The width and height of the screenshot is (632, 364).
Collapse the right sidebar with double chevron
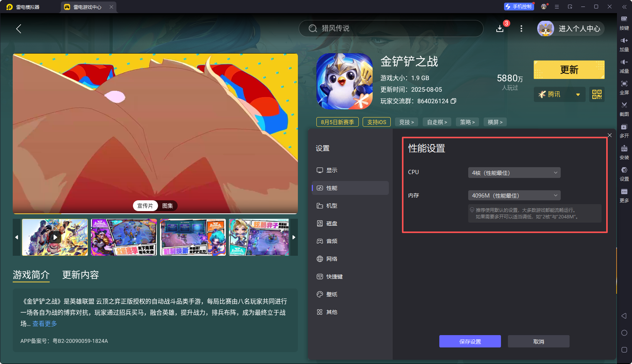[624, 7]
